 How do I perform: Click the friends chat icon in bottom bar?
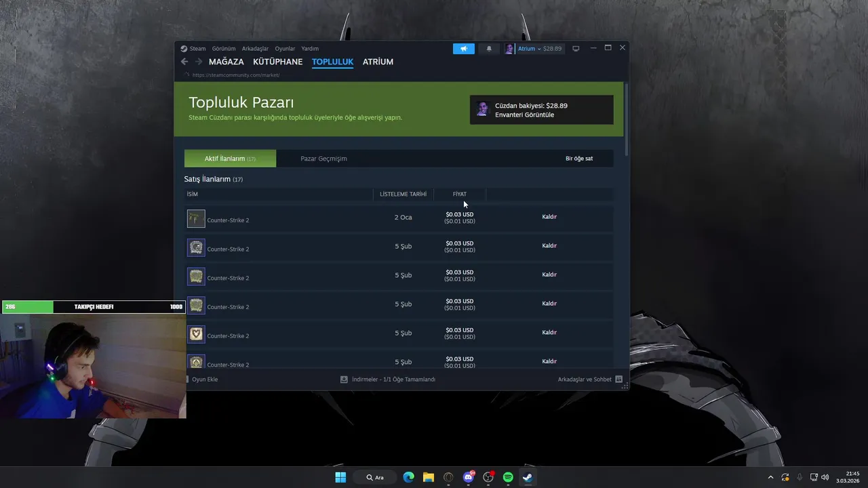pos(618,380)
